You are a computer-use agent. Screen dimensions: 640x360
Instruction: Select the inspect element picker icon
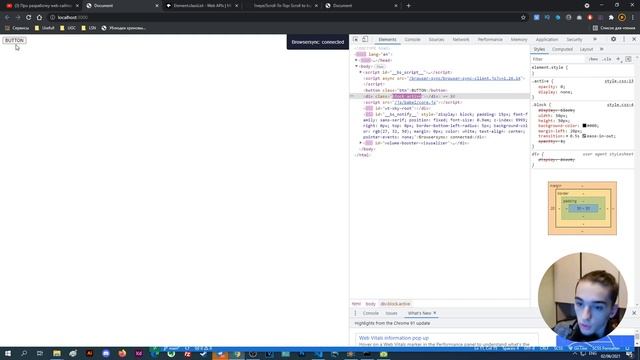click(356, 40)
